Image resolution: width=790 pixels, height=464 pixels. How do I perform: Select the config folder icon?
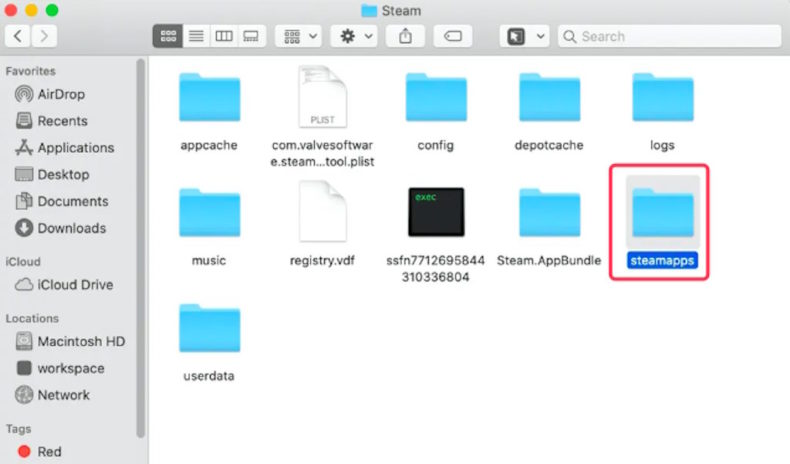click(436, 97)
